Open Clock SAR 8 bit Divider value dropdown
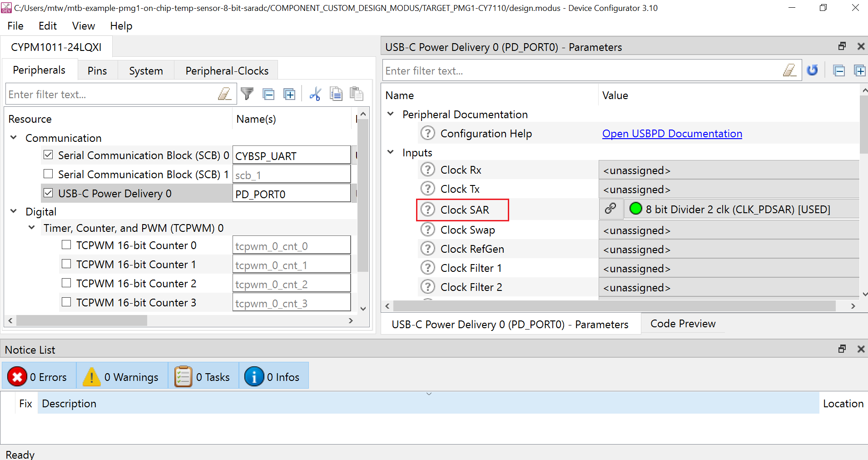Viewport: 868px width, 460px height. 742,209
